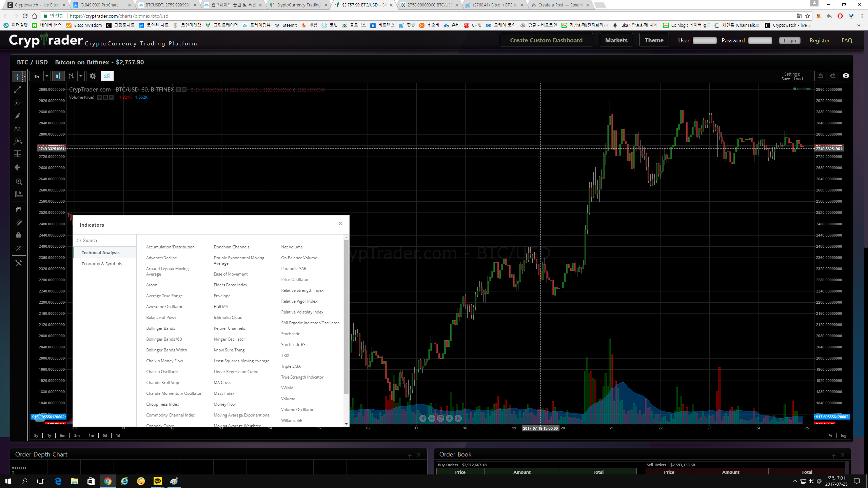Open chart properties gear in toolbar

(93, 76)
